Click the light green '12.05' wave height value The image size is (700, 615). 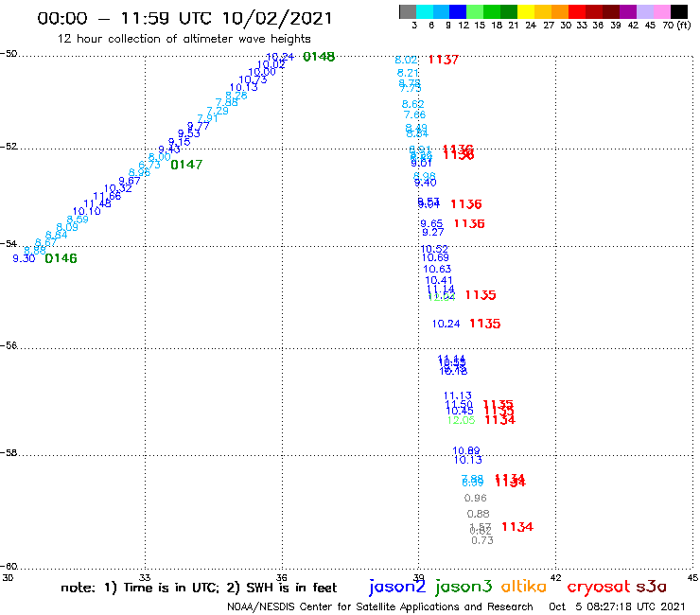462,420
